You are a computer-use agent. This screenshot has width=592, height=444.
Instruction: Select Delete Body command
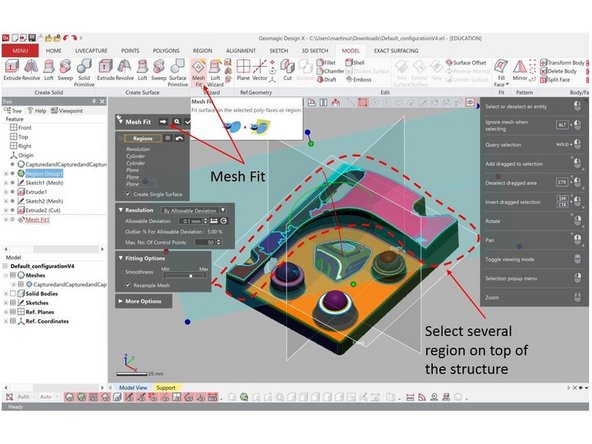558,71
